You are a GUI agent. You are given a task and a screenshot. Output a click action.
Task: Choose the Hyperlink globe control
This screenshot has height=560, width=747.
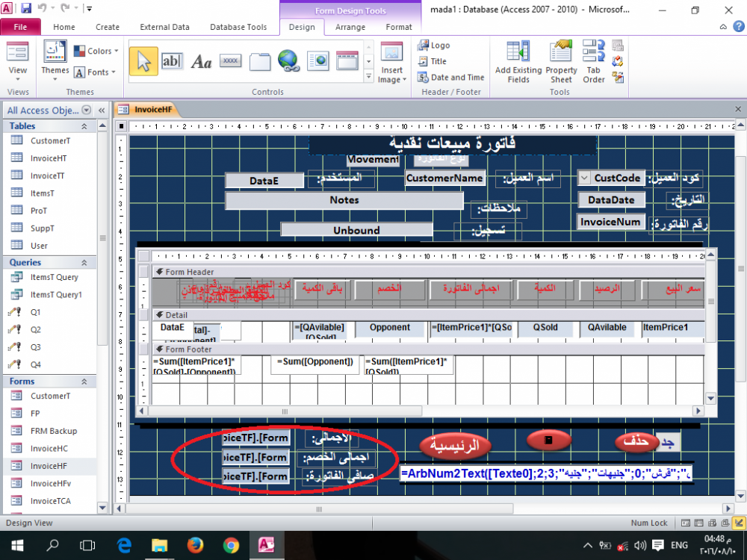tap(288, 61)
